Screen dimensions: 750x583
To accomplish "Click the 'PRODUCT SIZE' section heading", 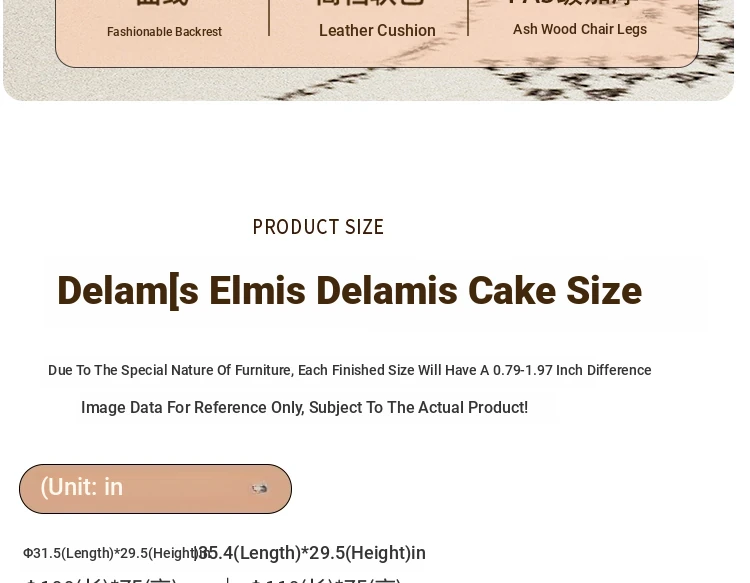I will [318, 227].
